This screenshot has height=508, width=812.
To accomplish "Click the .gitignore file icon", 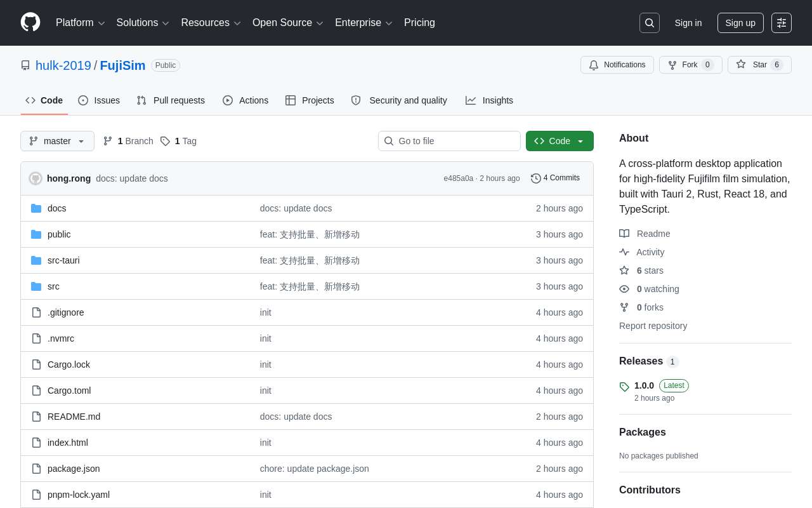I will (36, 312).
